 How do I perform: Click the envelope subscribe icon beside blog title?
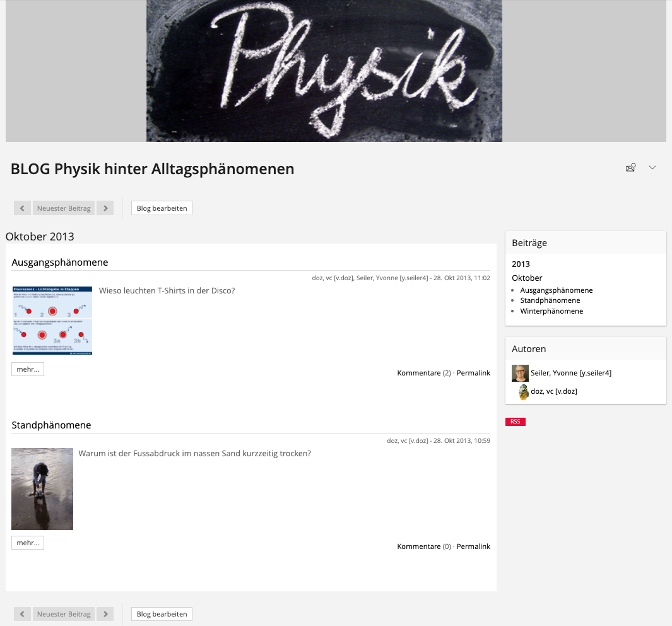point(630,168)
